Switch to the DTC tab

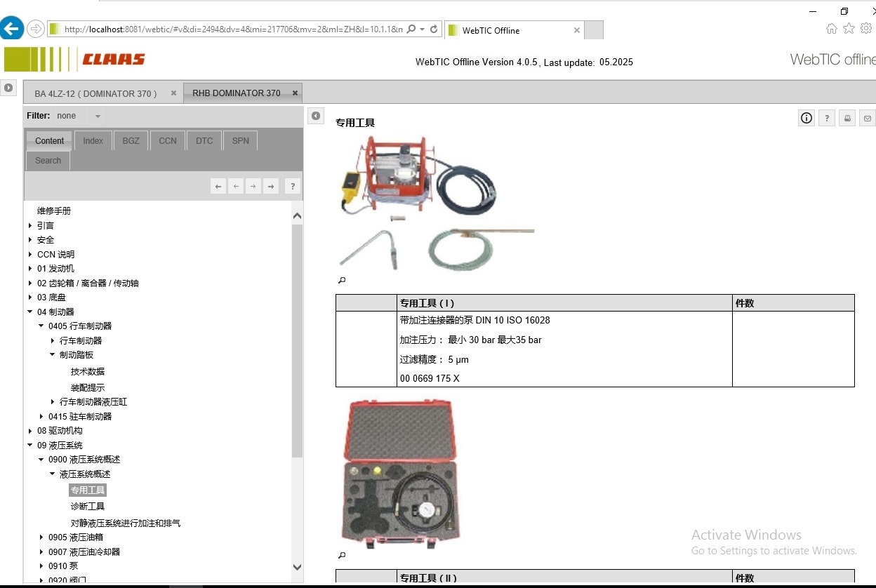pos(204,141)
